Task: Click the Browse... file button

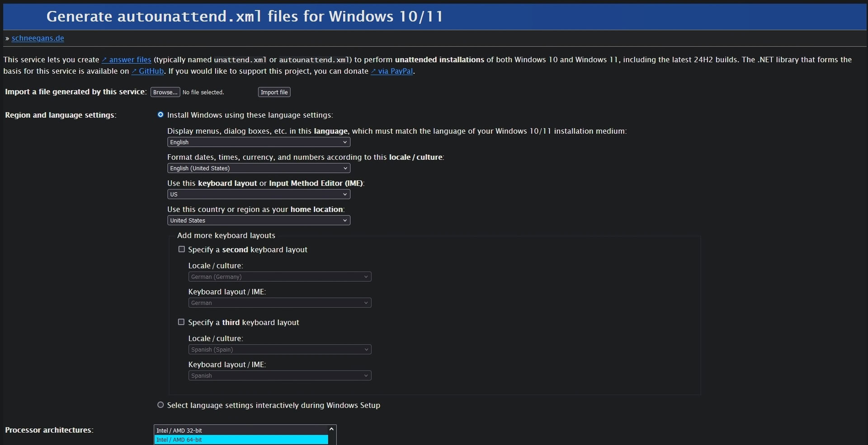Action: (x=165, y=92)
